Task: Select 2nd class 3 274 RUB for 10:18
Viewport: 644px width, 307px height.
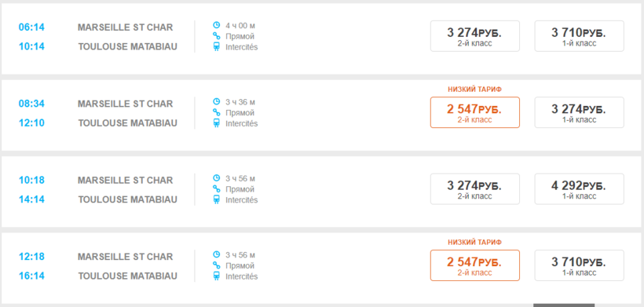Action: pyautogui.click(x=475, y=188)
